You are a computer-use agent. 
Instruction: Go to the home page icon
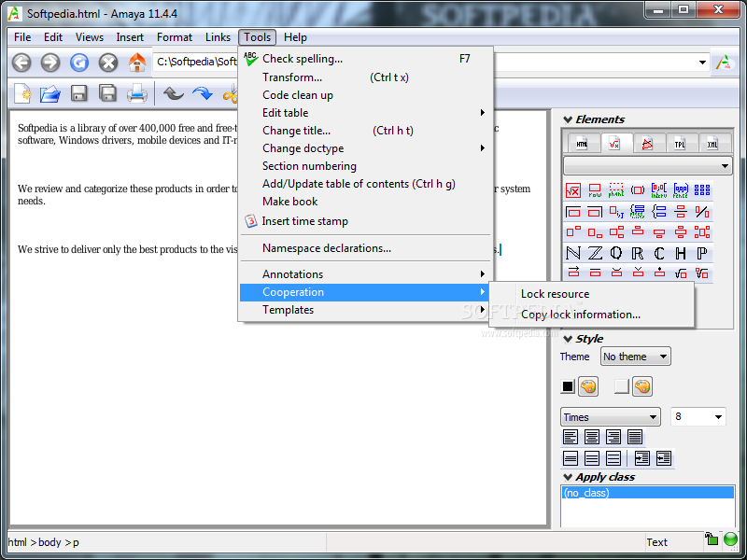(x=137, y=63)
